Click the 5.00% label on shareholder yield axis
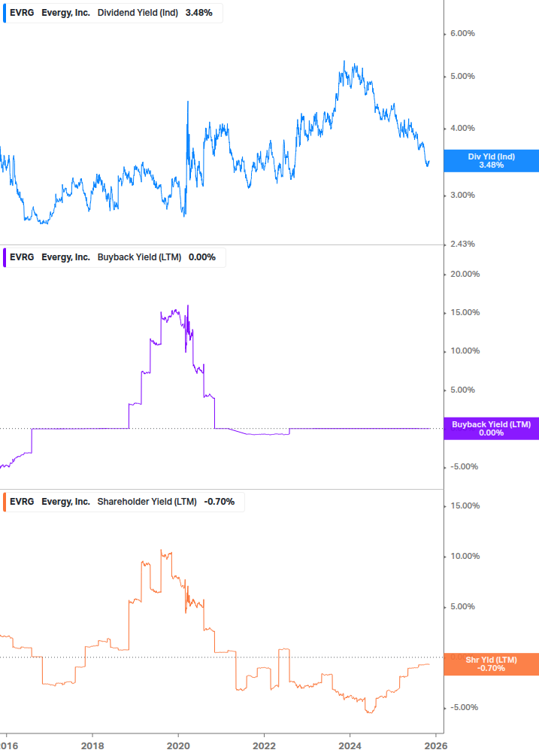This screenshot has height=756, width=539. (462, 606)
